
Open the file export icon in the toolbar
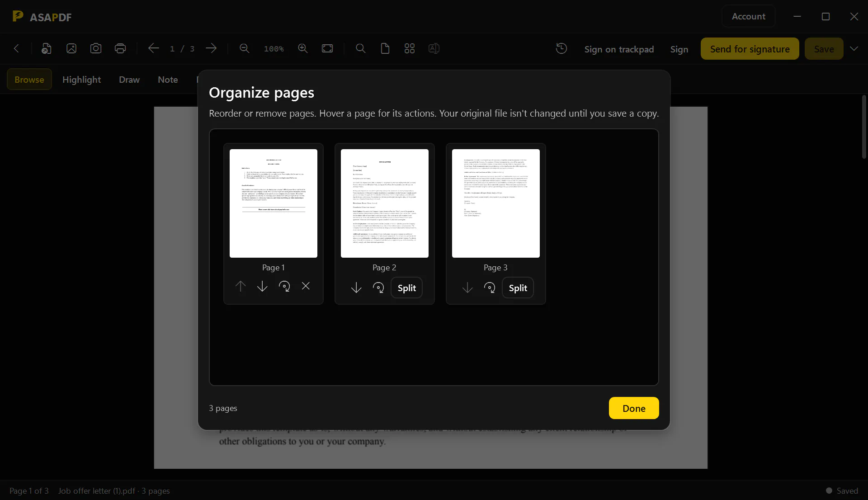[x=46, y=48]
